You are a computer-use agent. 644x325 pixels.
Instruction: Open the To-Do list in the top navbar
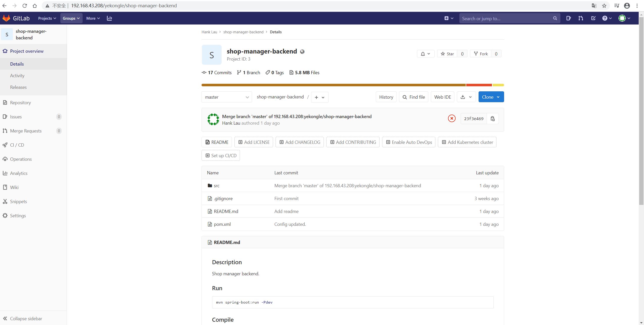[593, 18]
